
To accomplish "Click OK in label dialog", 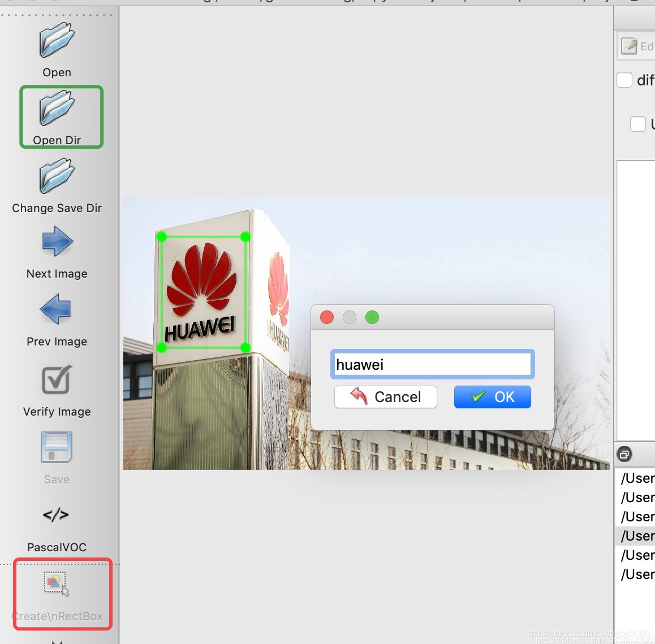I will pos(493,397).
